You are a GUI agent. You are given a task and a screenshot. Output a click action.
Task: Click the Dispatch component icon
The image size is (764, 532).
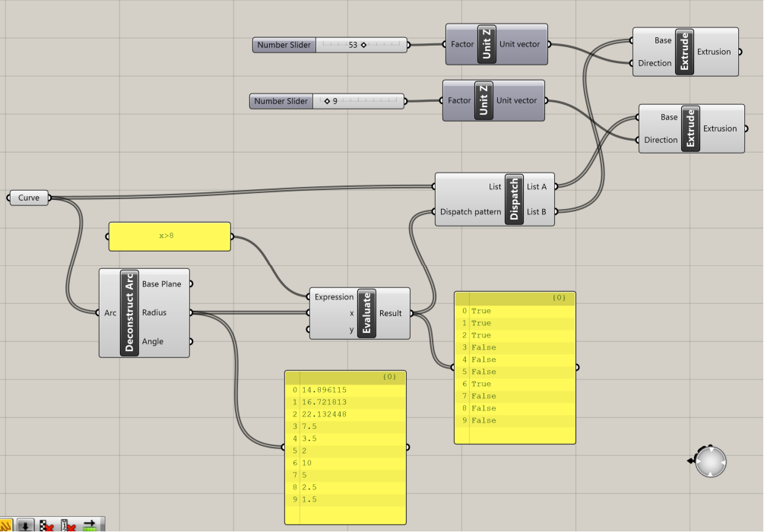[x=514, y=199]
